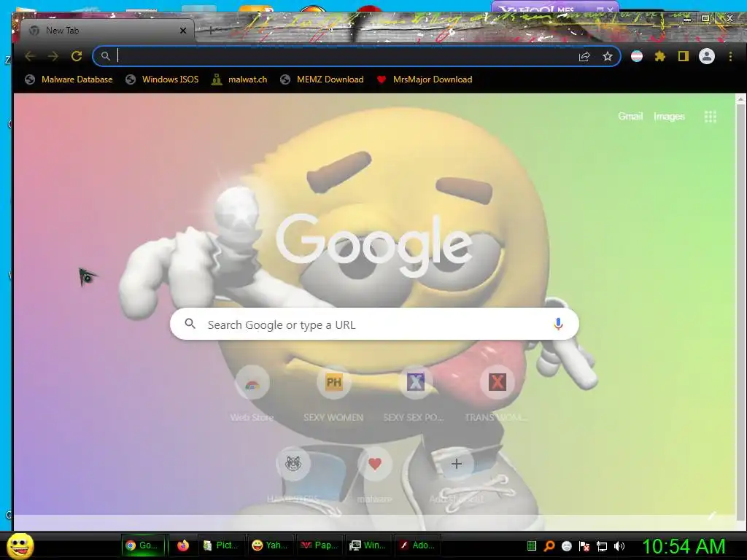747x560 pixels.
Task: Open the MrsMajor Download bookmark
Action: 425,79
